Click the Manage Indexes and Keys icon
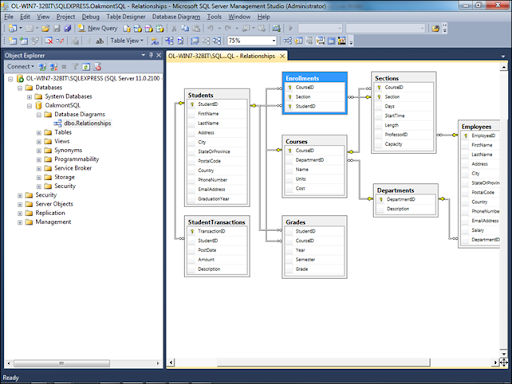512x384 pixels. (299, 41)
